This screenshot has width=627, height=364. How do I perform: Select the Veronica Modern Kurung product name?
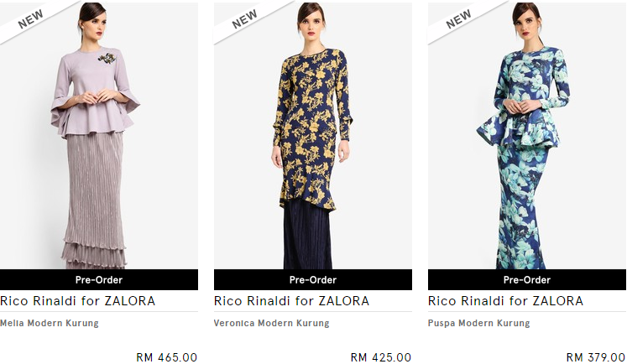271,323
